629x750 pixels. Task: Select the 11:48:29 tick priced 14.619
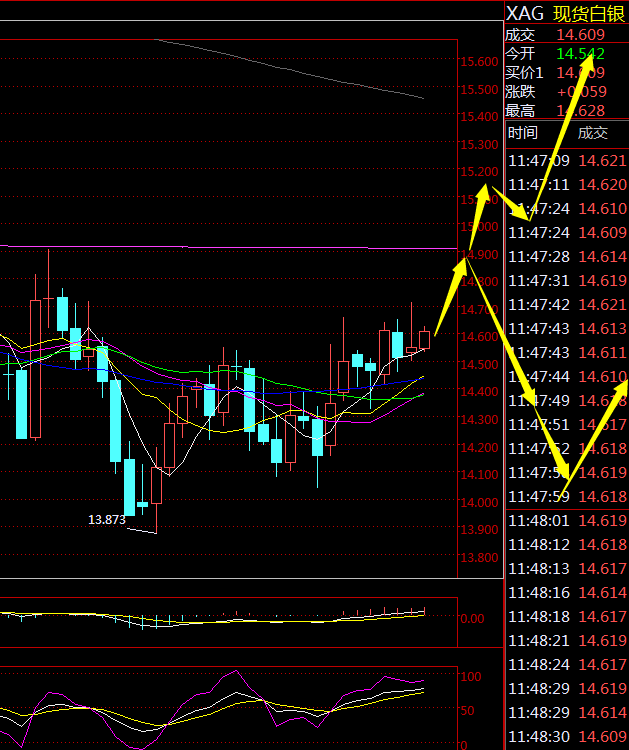pos(567,689)
